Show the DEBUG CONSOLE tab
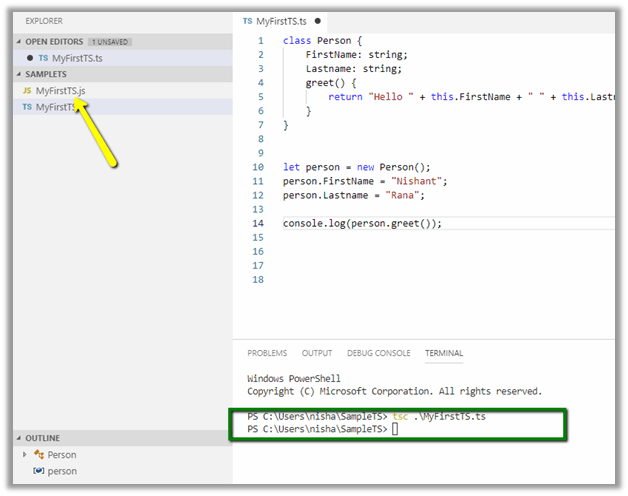The image size is (628, 496). tap(378, 353)
